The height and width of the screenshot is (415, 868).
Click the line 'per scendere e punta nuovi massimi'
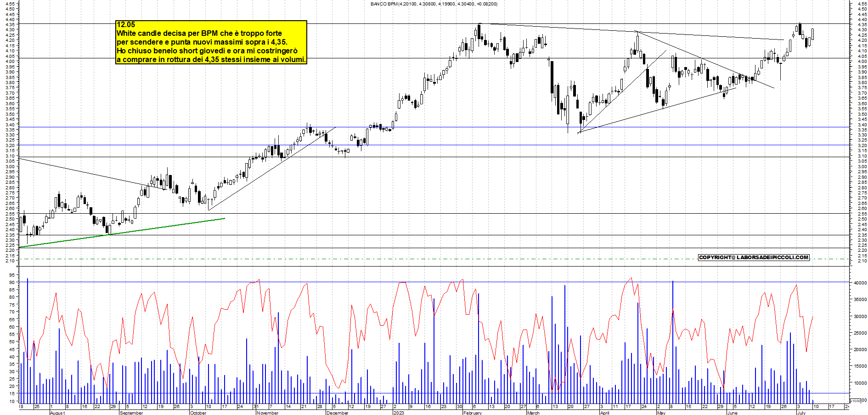pyautogui.click(x=202, y=42)
